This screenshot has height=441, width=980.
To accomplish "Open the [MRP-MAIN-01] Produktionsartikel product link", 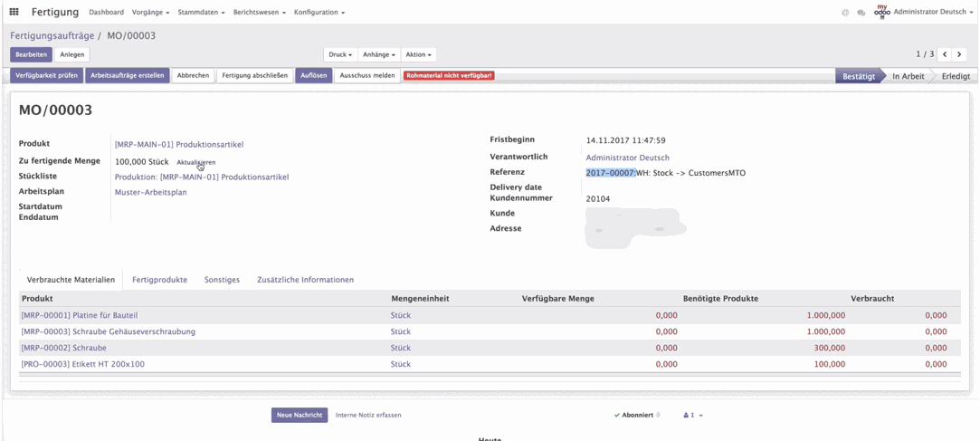I will click(179, 145).
